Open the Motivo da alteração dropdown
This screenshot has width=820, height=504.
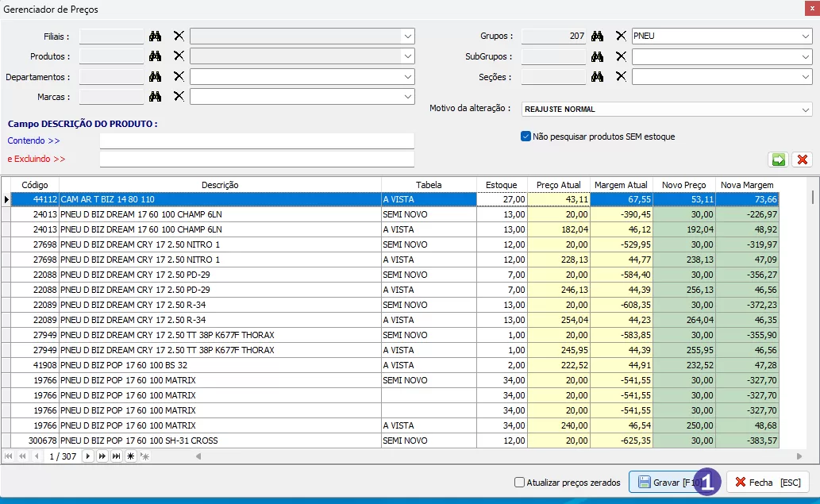pyautogui.click(x=806, y=110)
